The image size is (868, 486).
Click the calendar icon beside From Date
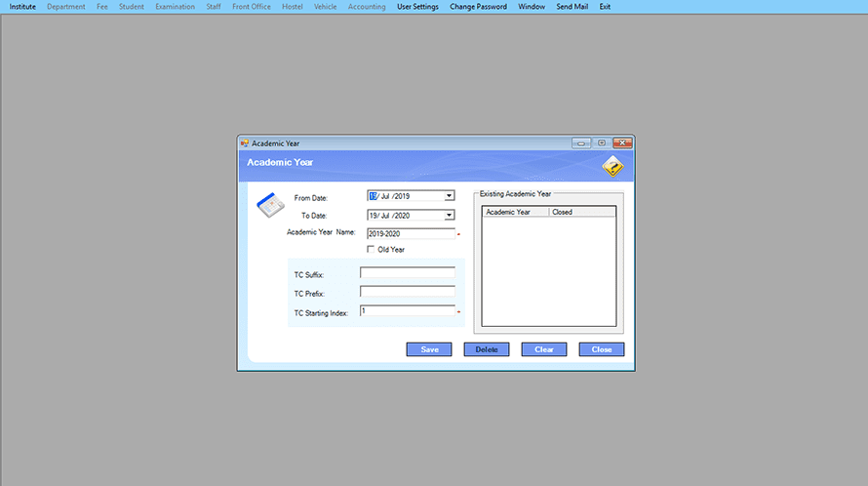pyautogui.click(x=270, y=205)
